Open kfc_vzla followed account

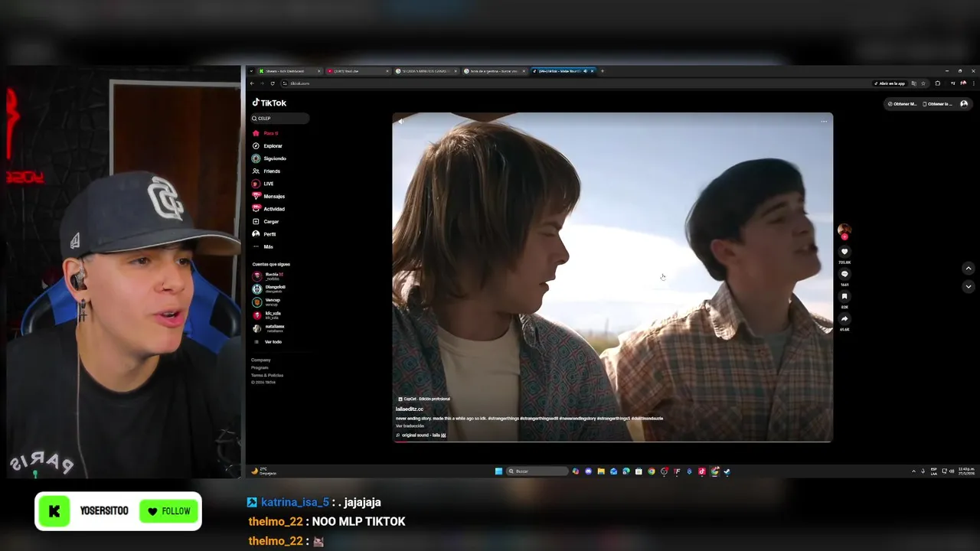pyautogui.click(x=267, y=315)
